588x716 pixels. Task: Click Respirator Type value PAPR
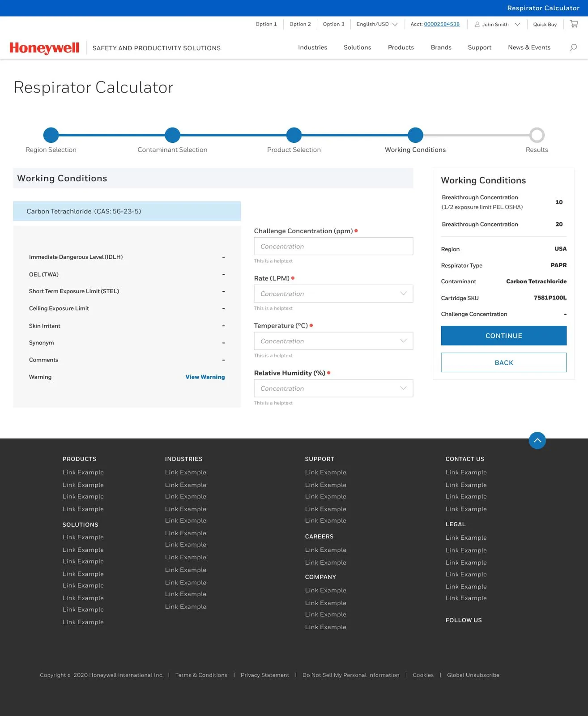click(x=558, y=265)
